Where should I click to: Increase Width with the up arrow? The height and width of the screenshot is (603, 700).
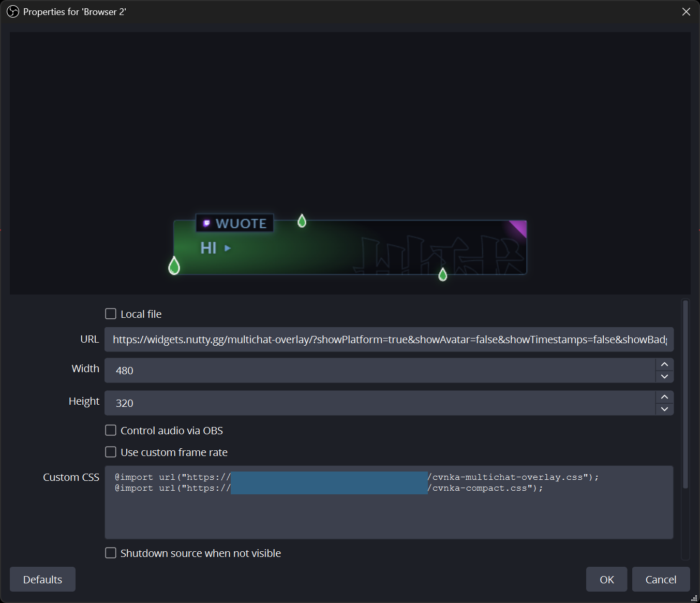(x=664, y=364)
